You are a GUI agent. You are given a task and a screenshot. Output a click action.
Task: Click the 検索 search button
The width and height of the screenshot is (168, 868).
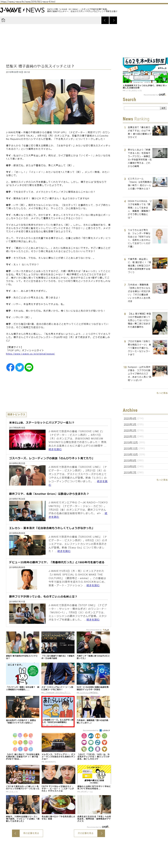(x=163, y=108)
